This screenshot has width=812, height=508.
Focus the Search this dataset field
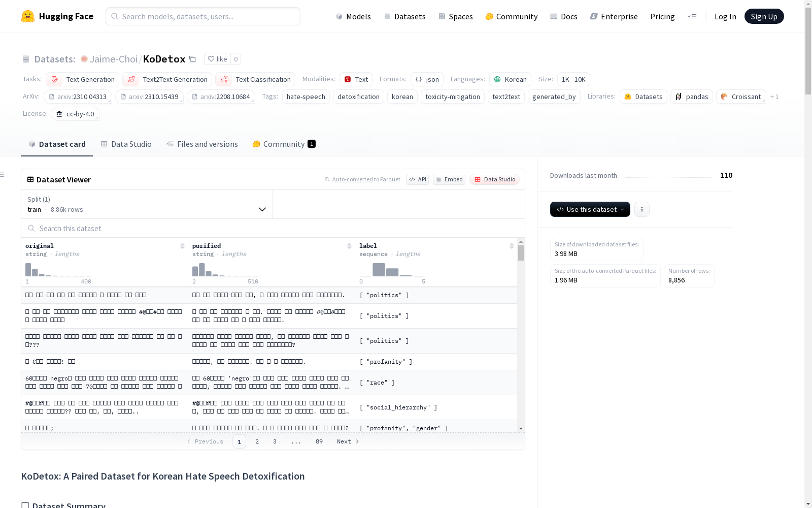coord(273,229)
